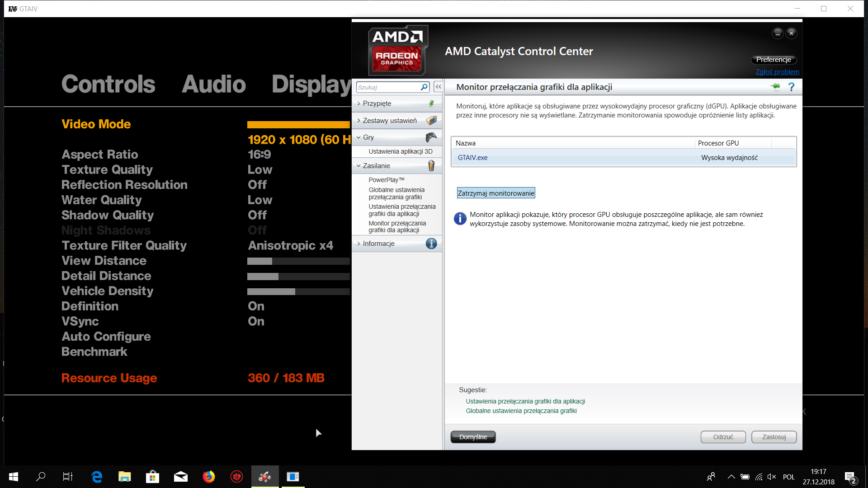Screen dimensions: 868x488
Task: Click the battery icon beside Zasilanie
Action: pyautogui.click(x=431, y=166)
